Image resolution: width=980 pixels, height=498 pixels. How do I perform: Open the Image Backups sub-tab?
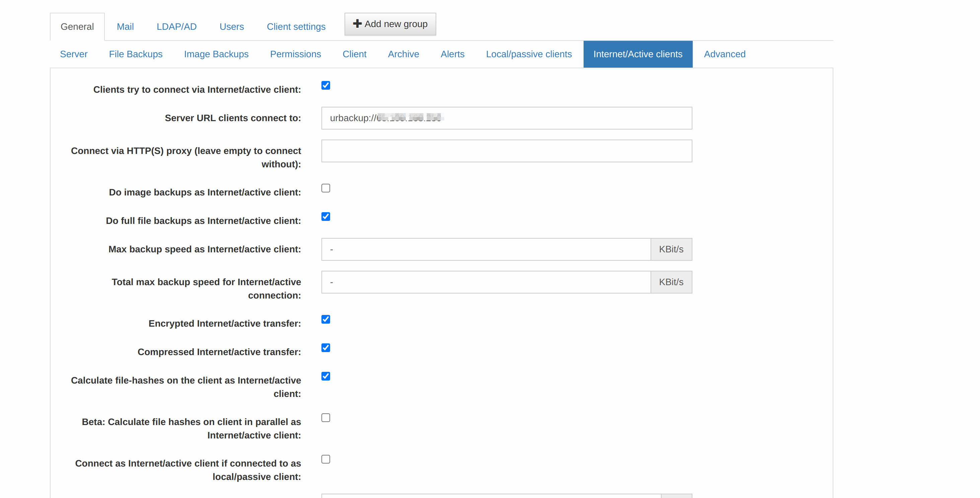click(216, 54)
